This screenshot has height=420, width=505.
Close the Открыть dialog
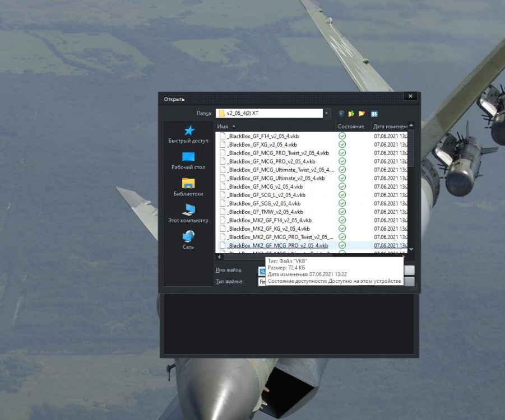(x=410, y=96)
